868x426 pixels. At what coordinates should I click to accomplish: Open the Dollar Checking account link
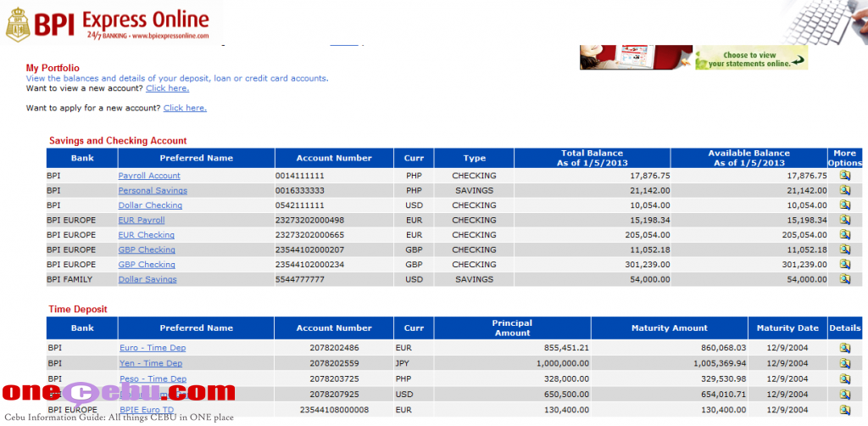click(150, 205)
